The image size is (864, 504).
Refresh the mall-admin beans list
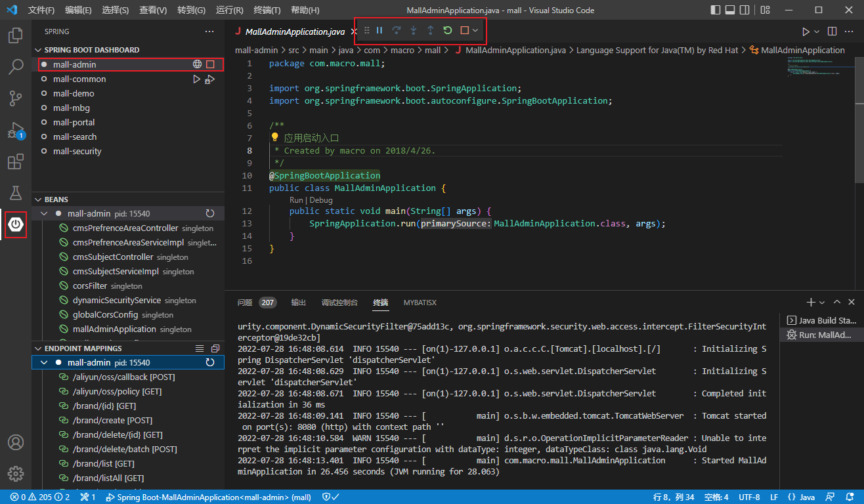(210, 214)
